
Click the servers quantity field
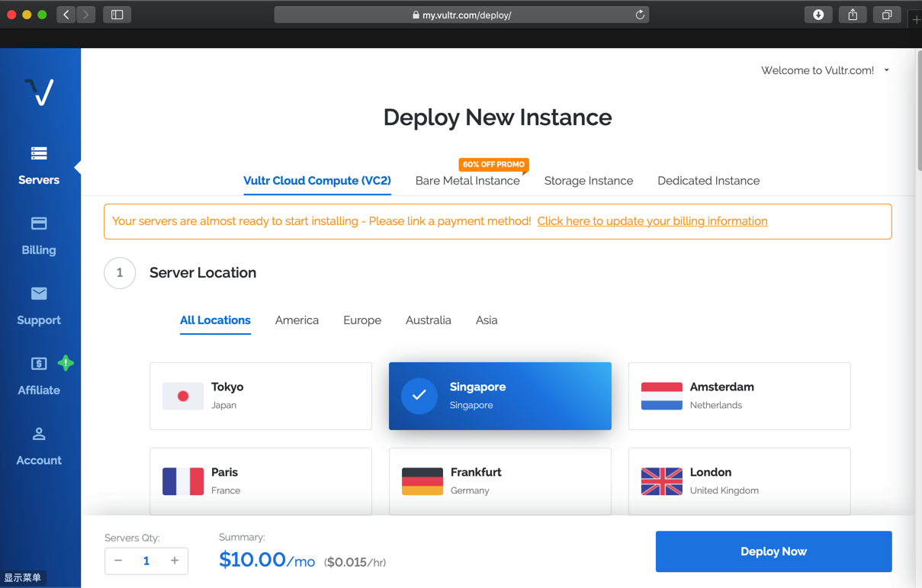tap(146, 561)
